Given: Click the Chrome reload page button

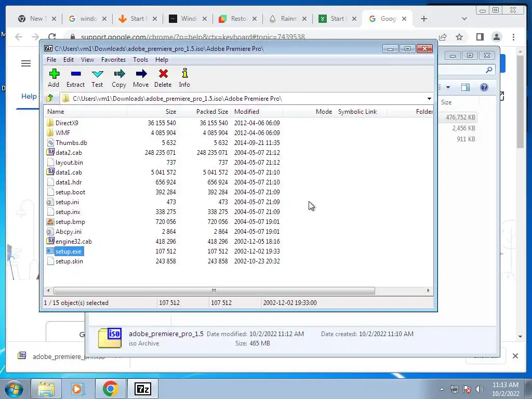Looking at the screenshot, I should click(x=52, y=37).
